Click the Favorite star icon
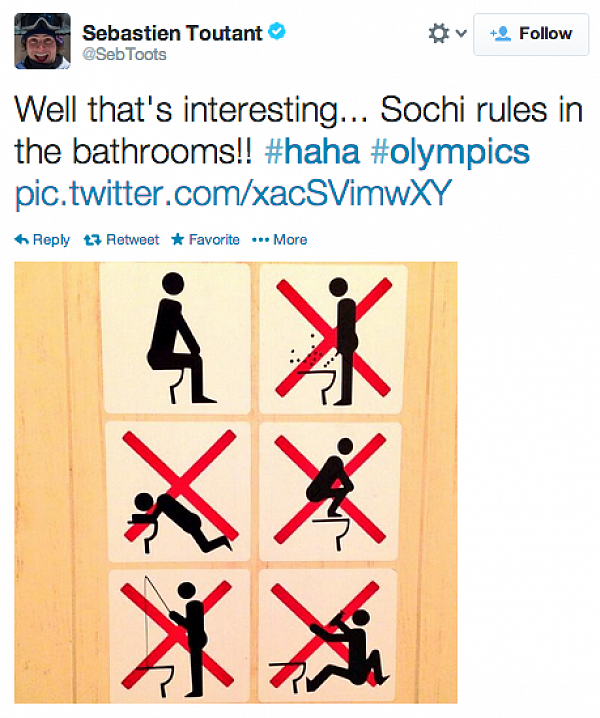The height and width of the screenshot is (718, 600). pos(178,239)
